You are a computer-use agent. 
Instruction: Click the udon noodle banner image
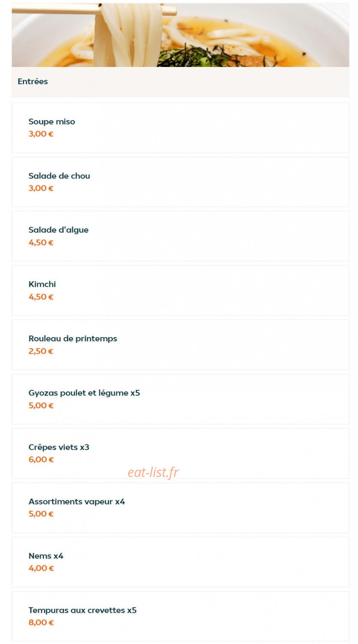[x=180, y=35]
